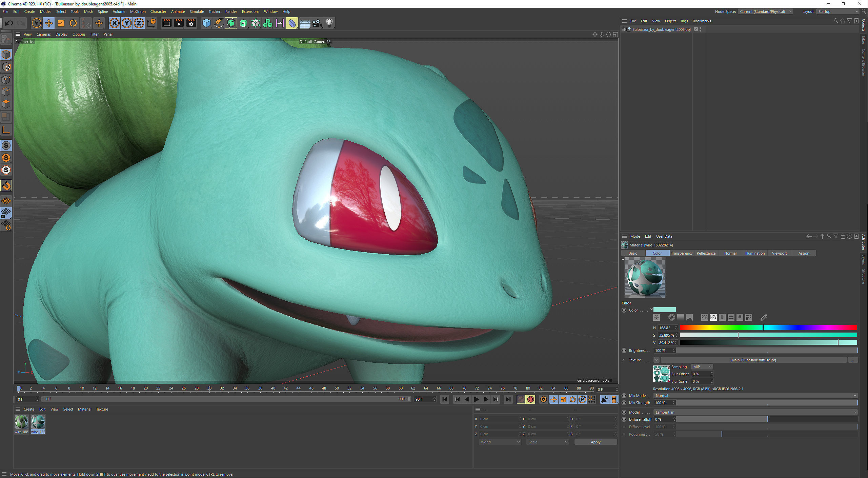Activate the Scale tool in top toolbar
Viewport: 868px width, 478px height.
click(61, 23)
